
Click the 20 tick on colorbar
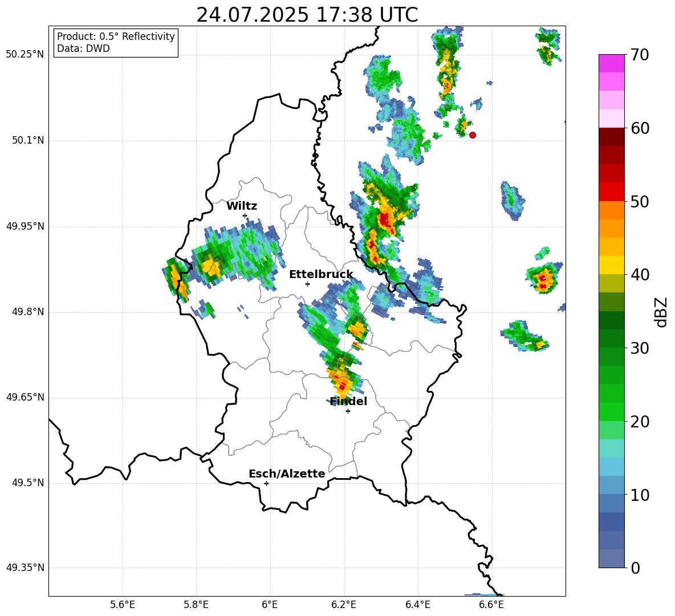pos(640,421)
